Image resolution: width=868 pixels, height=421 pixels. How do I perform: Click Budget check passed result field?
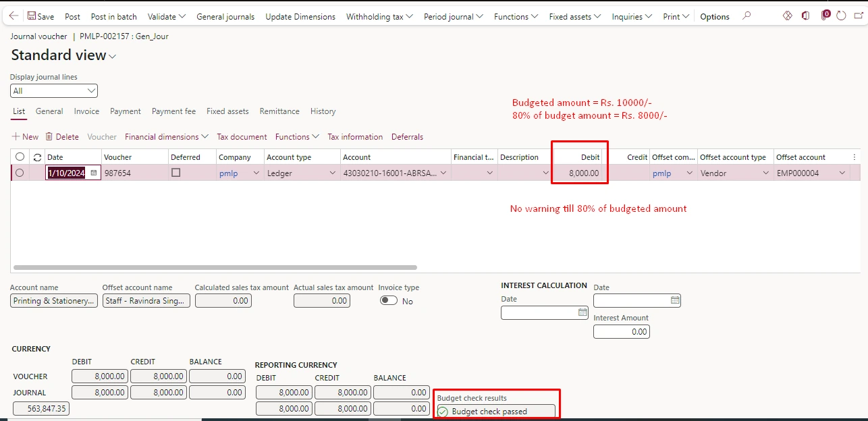tap(496, 412)
